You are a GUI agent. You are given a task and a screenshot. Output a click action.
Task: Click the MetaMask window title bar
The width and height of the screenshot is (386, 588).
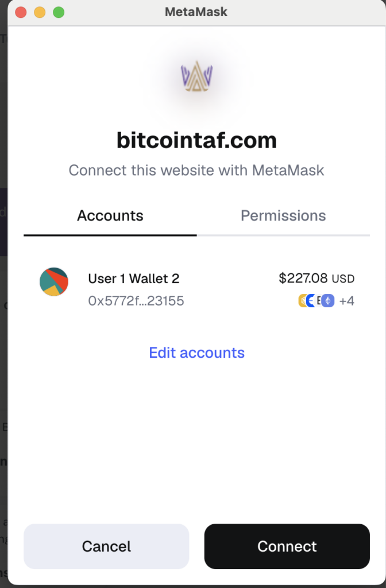coord(196,12)
